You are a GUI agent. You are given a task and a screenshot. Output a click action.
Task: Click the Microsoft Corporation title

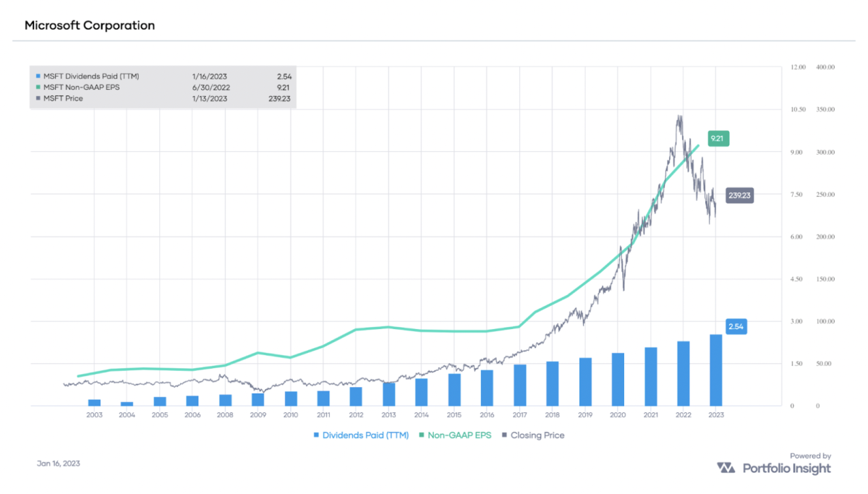tap(90, 25)
